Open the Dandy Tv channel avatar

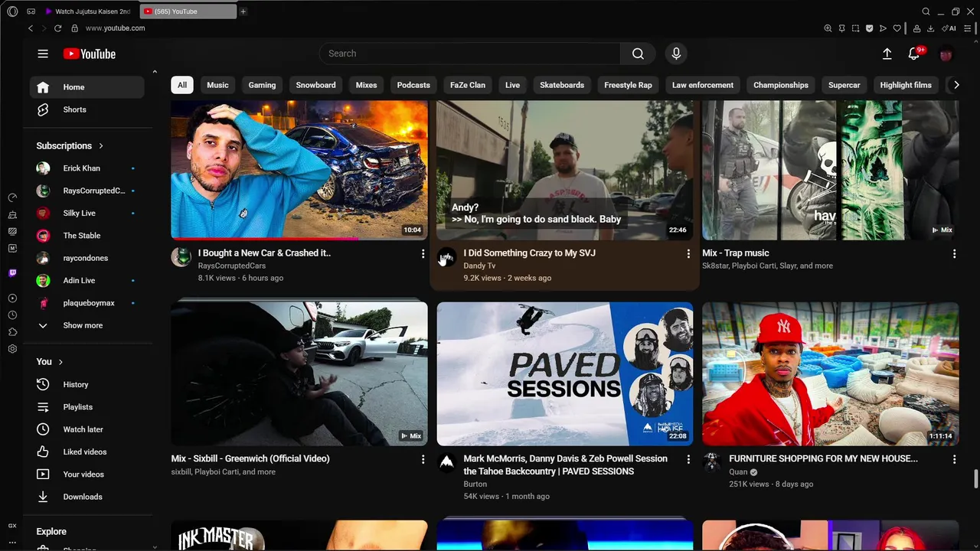click(x=446, y=257)
